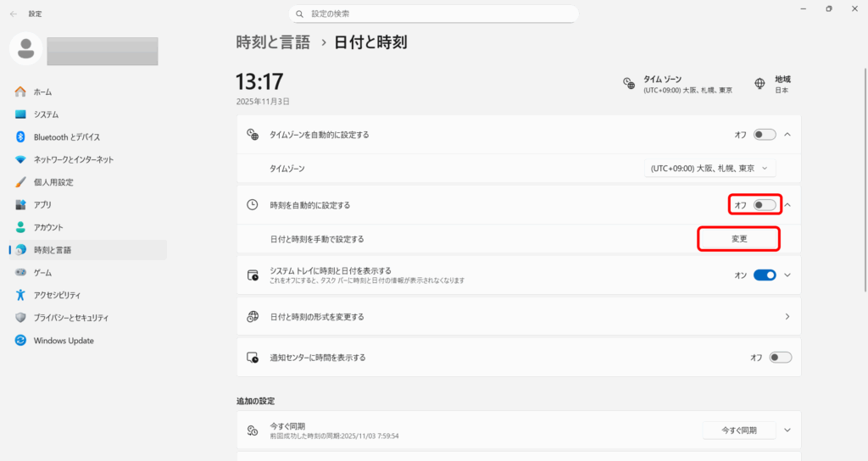Enable 時刻を自動的に設定する toggle
This screenshot has width=868, height=461.
tap(764, 205)
